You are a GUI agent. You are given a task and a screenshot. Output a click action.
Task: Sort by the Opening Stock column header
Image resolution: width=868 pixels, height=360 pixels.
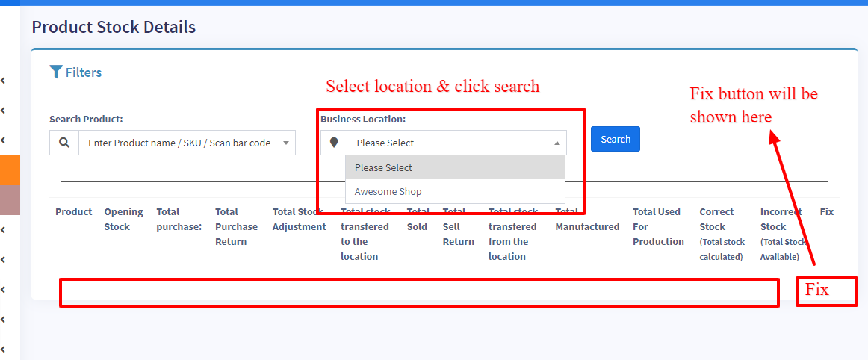click(123, 219)
